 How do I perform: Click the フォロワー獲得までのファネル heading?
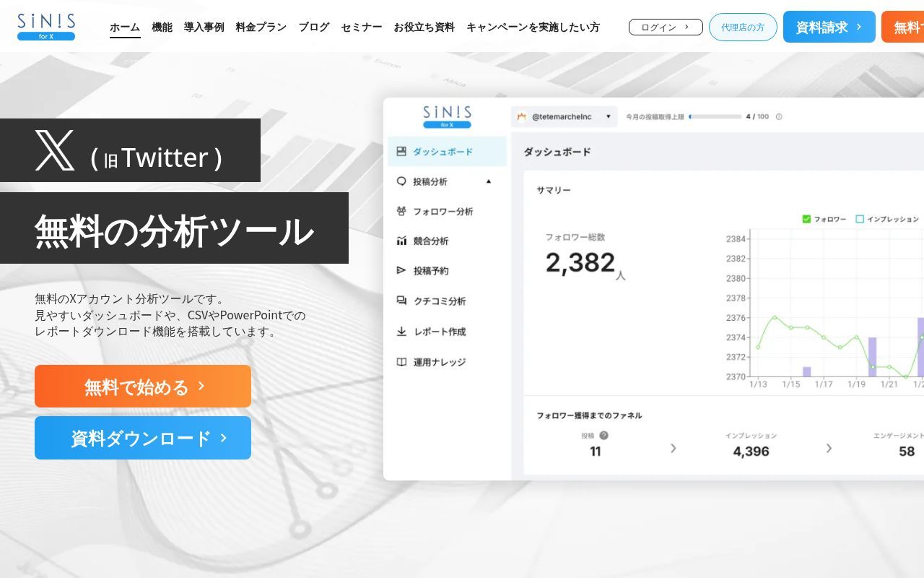pyautogui.click(x=589, y=415)
